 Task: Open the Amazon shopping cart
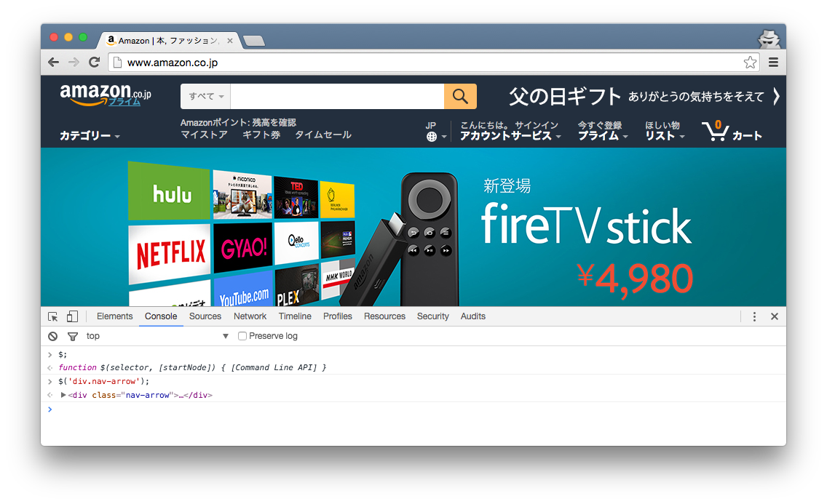click(732, 131)
